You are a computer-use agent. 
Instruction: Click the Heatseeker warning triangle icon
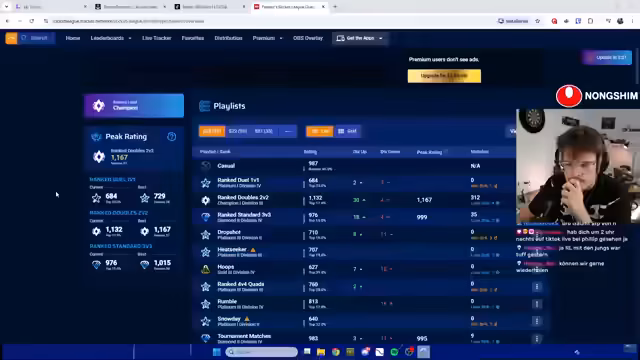tap(253, 250)
